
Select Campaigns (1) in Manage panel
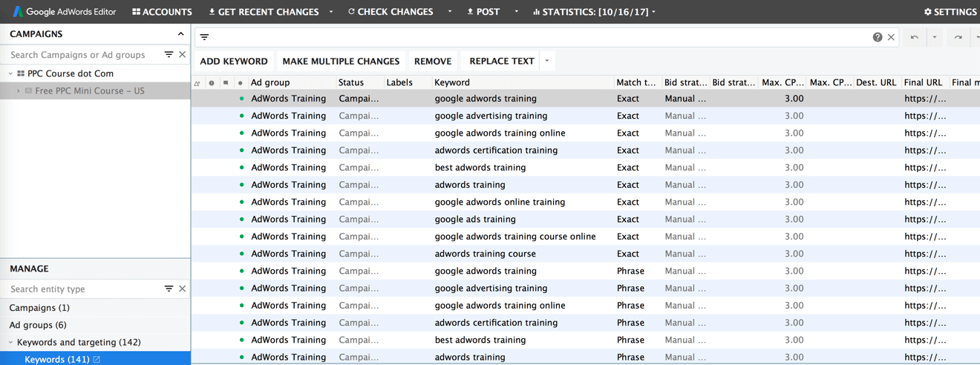coord(39,307)
